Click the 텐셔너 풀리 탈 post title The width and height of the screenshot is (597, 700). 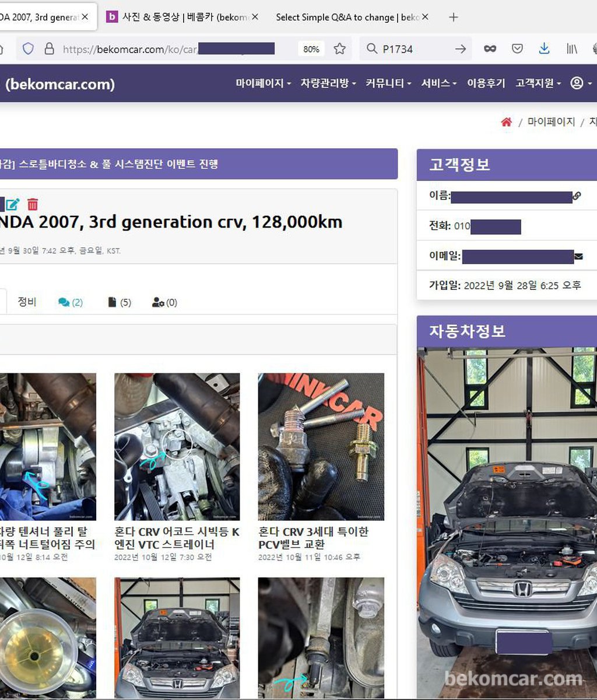click(x=47, y=538)
